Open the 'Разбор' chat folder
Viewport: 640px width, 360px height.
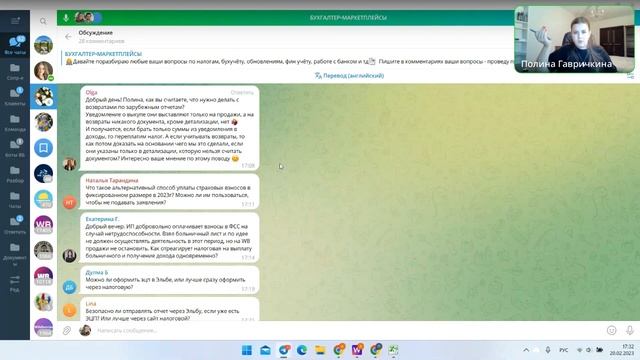tap(15, 174)
